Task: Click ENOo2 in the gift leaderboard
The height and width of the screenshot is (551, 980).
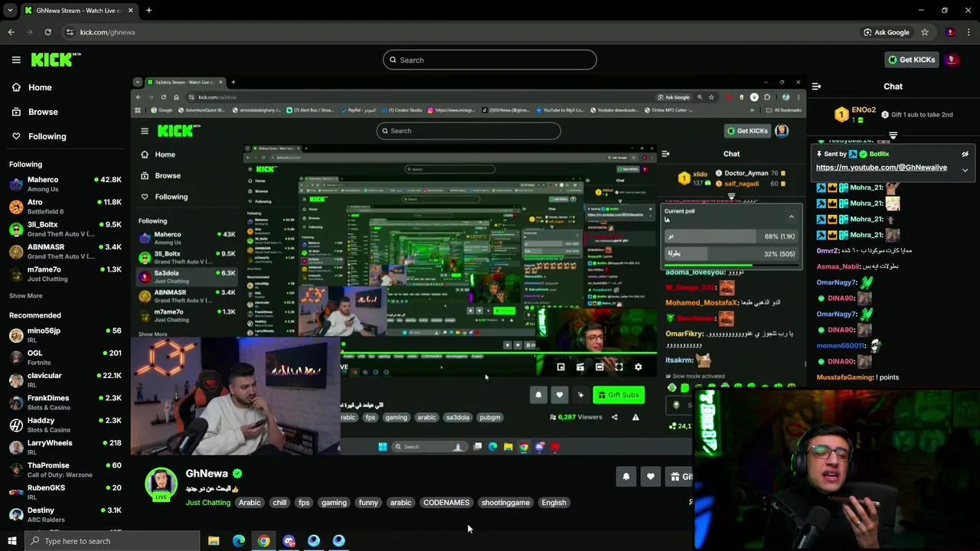Action: 864,110
